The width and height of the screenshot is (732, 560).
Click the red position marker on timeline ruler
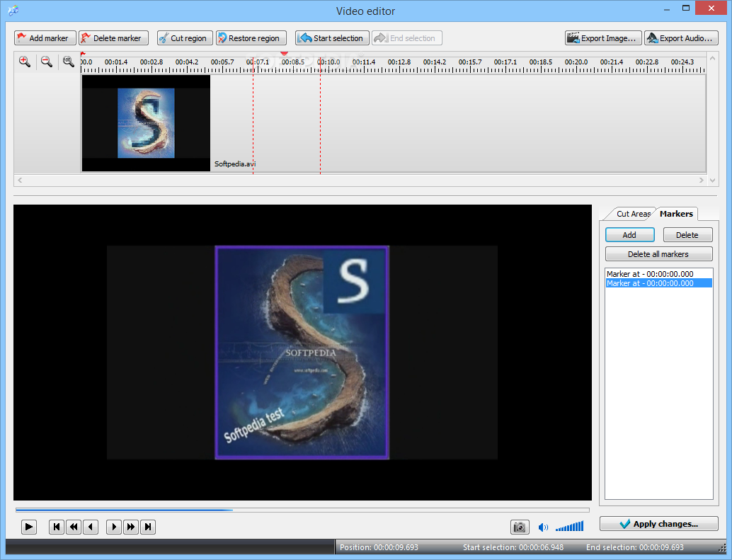pos(285,54)
